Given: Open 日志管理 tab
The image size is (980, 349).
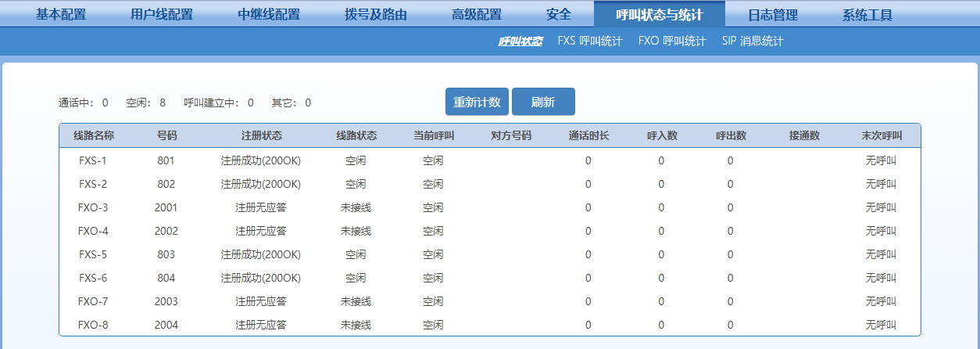Looking at the screenshot, I should 773,15.
